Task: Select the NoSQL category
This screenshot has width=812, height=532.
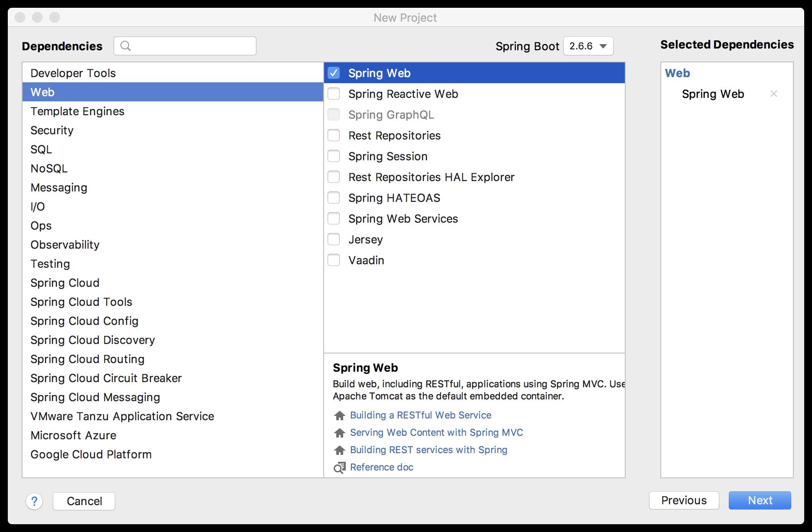Action: [x=173, y=169]
